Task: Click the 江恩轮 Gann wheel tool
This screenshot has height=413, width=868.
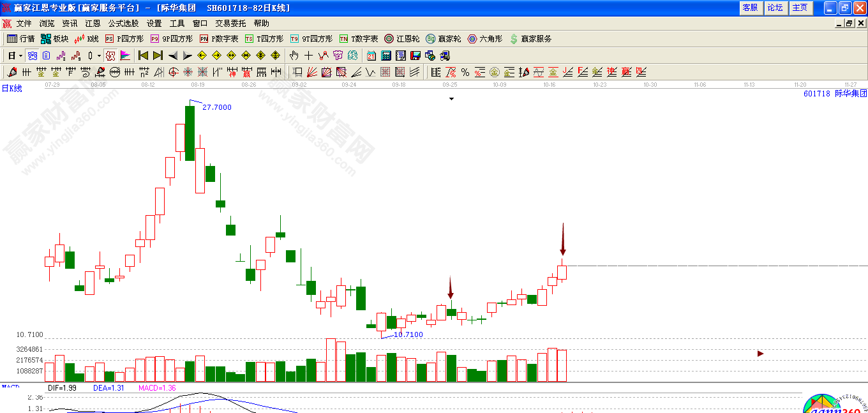Action: coord(401,39)
